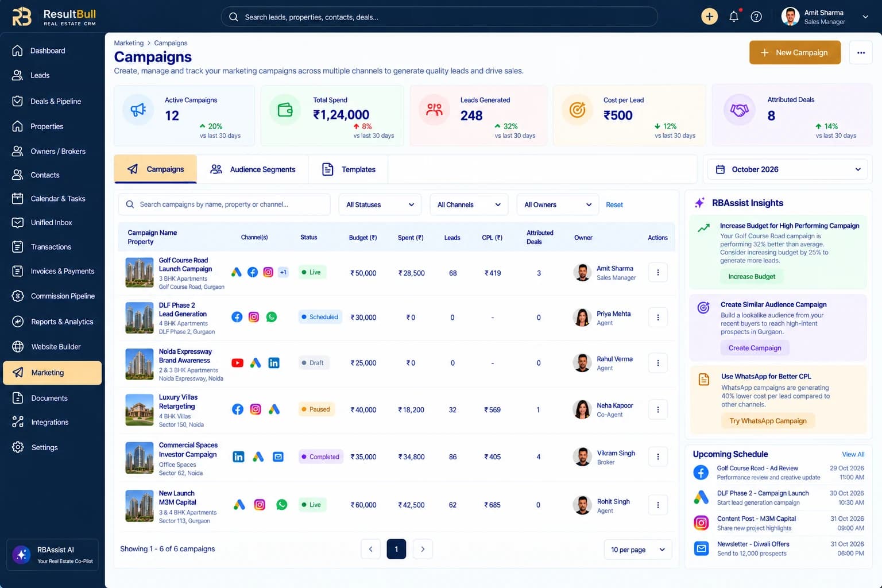The image size is (882, 588).
Task: Click the help question mark icon
Action: coord(756,17)
